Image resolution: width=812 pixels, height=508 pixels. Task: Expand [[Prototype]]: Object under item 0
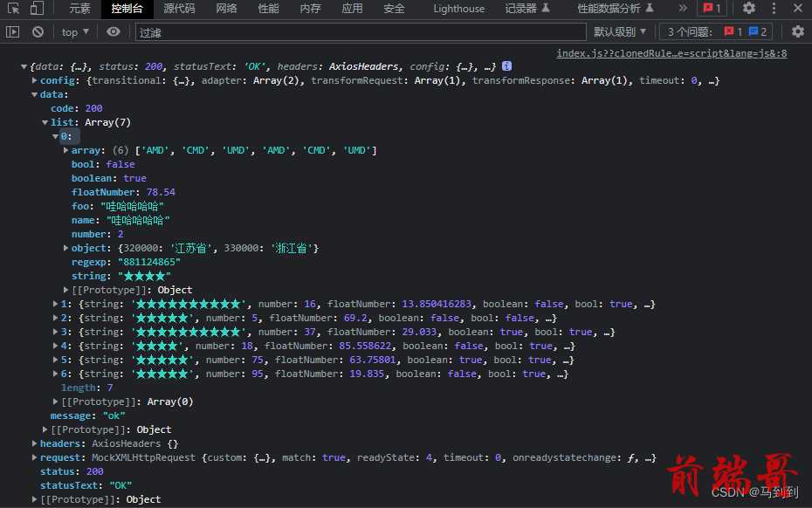(x=65, y=290)
